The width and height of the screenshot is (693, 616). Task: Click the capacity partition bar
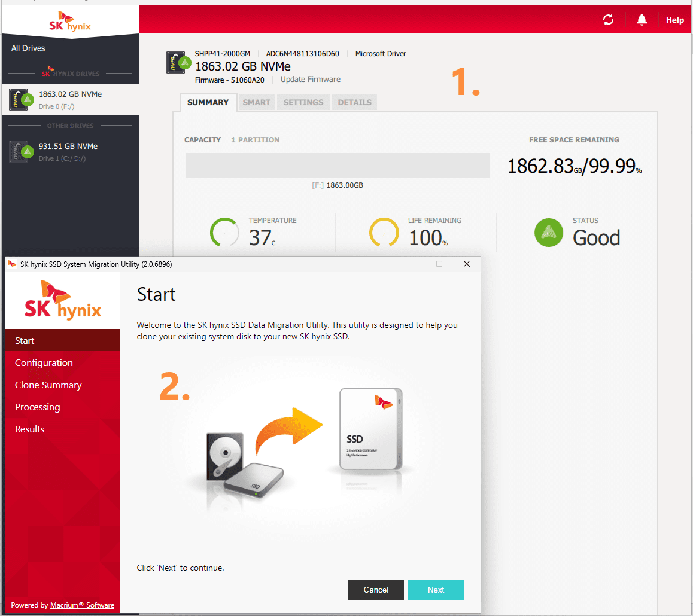pyautogui.click(x=337, y=165)
